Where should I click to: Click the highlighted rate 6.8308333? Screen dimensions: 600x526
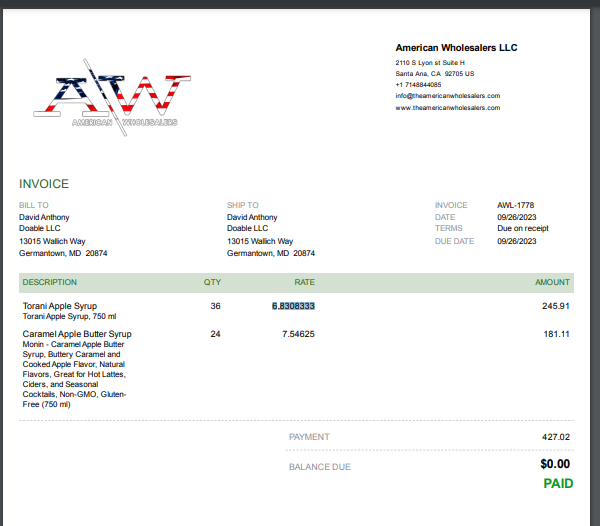[x=293, y=306]
